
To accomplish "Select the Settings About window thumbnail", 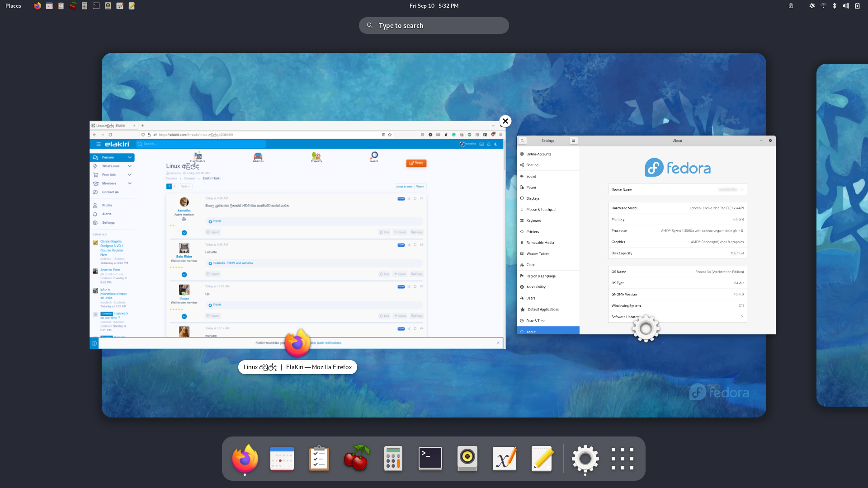I will (646, 235).
